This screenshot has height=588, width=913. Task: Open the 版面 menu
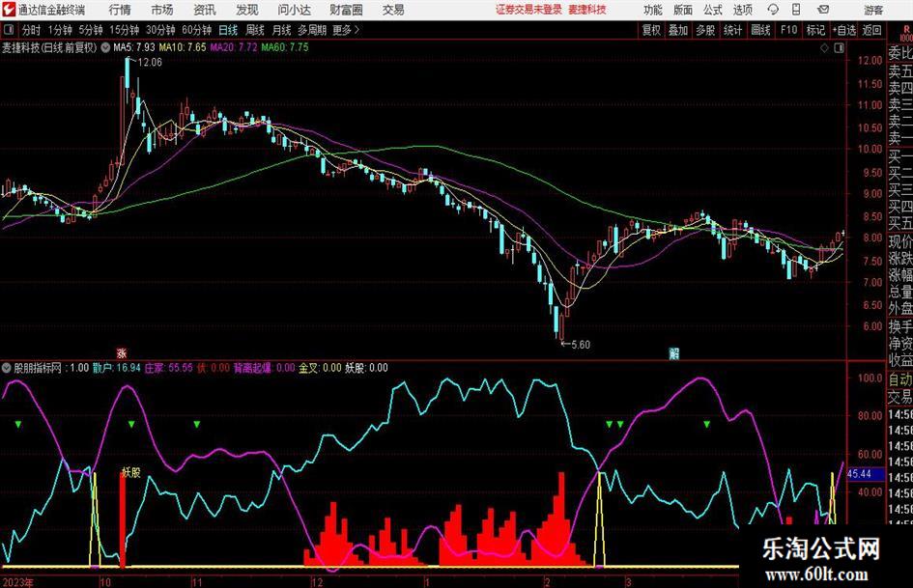pyautogui.click(x=682, y=10)
